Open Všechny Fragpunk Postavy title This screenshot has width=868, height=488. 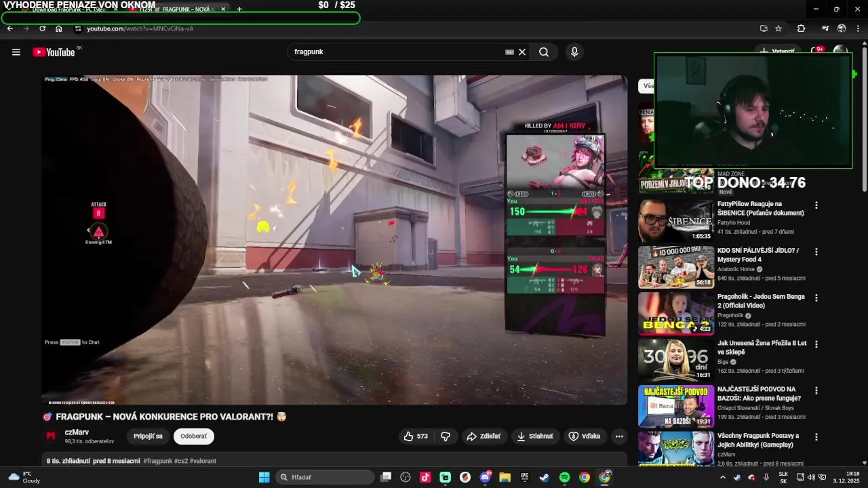point(758,440)
